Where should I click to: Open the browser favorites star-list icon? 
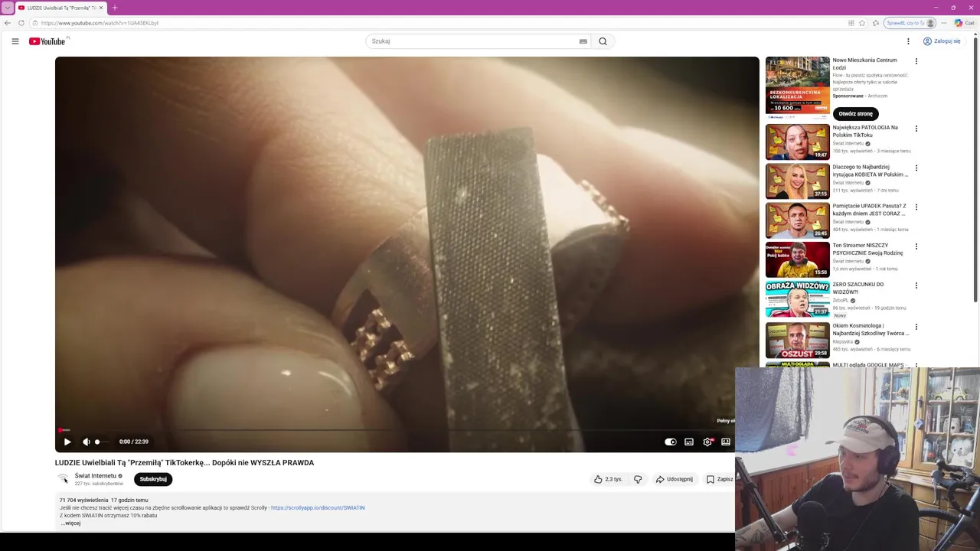pyautogui.click(x=876, y=23)
